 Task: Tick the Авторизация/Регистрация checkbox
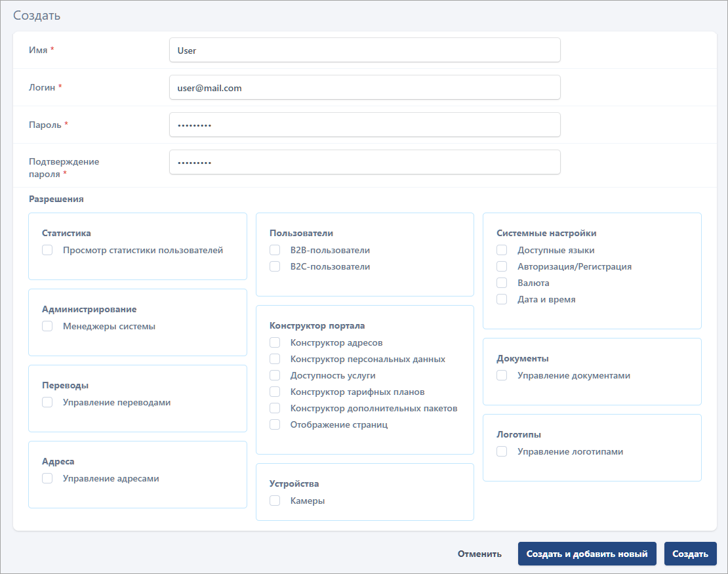502,266
